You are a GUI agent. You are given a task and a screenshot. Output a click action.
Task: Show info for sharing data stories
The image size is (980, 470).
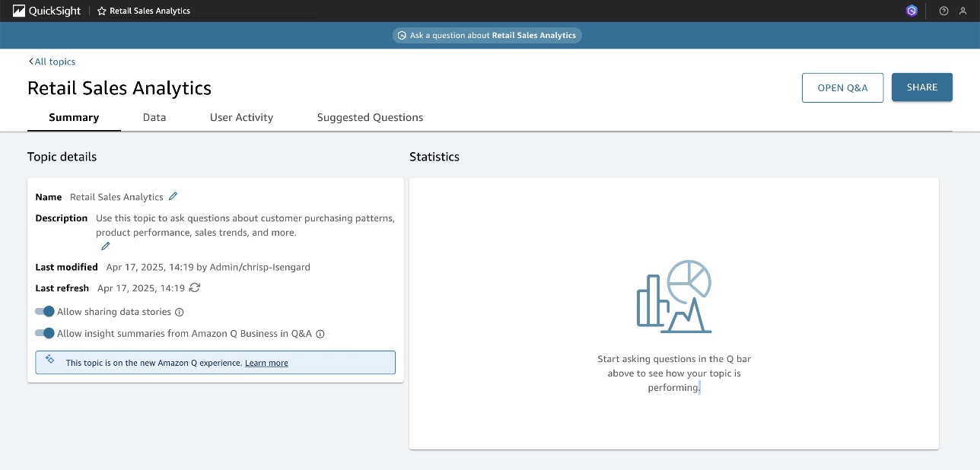click(180, 312)
